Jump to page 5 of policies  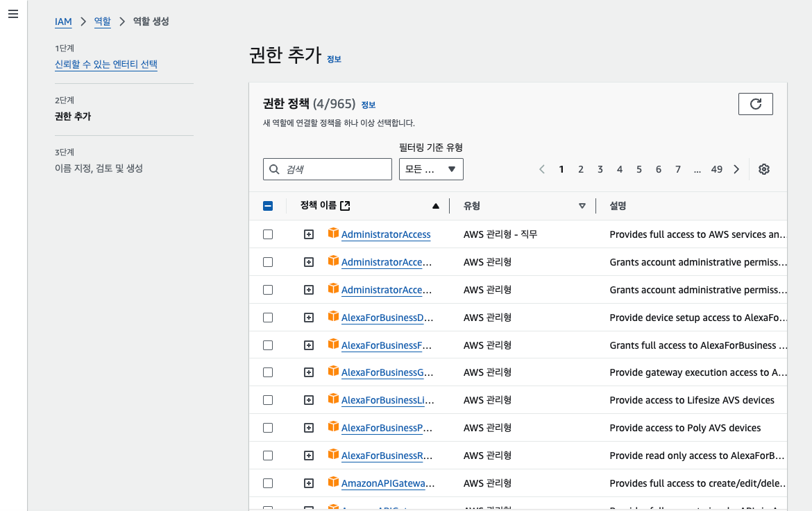639,169
